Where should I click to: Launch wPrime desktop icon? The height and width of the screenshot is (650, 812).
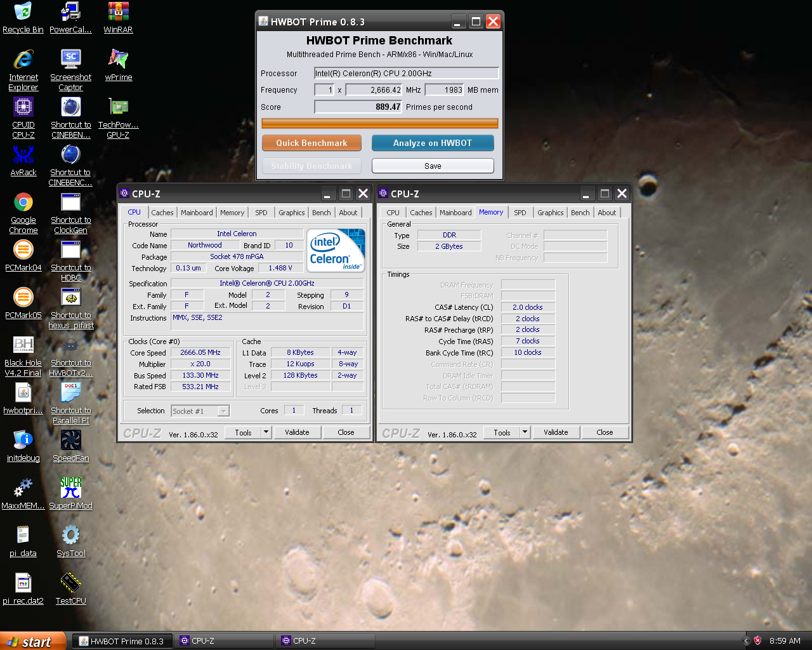[x=119, y=65]
